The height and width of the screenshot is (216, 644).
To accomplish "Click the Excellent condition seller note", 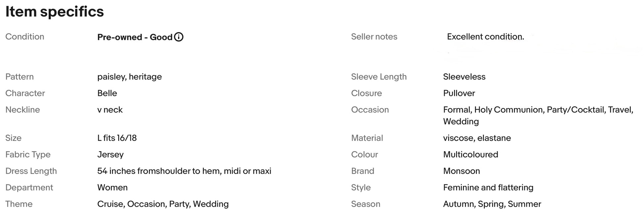I will (x=485, y=37).
